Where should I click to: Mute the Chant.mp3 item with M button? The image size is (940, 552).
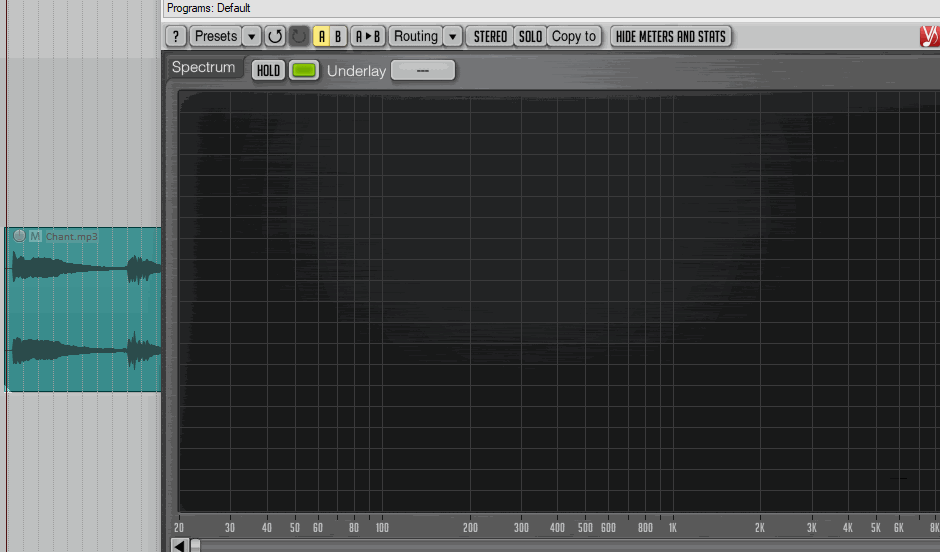coord(35,236)
